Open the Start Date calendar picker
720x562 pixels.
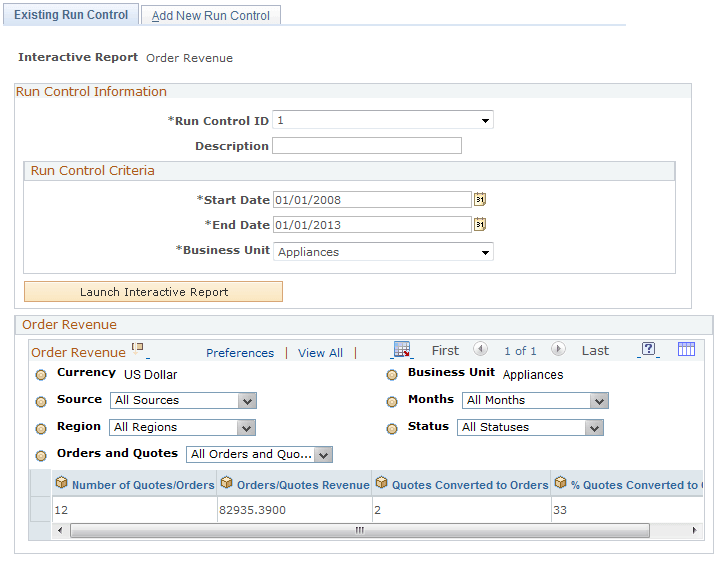coord(480,199)
